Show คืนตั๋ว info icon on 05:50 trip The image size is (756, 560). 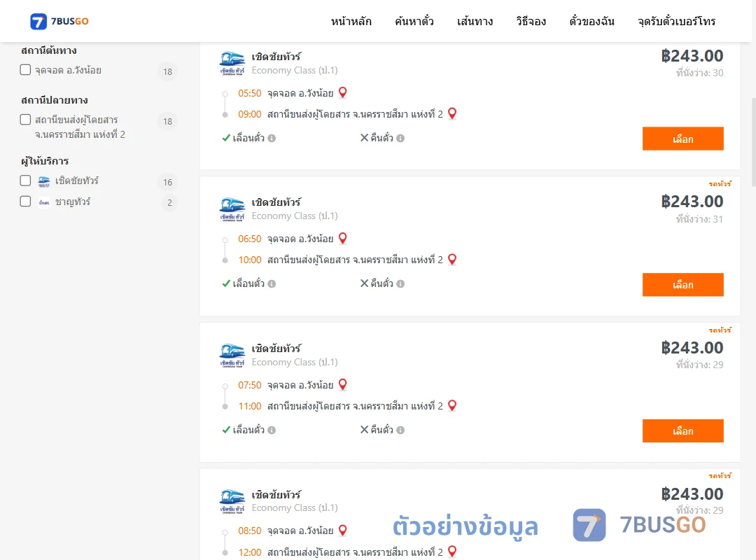(400, 139)
